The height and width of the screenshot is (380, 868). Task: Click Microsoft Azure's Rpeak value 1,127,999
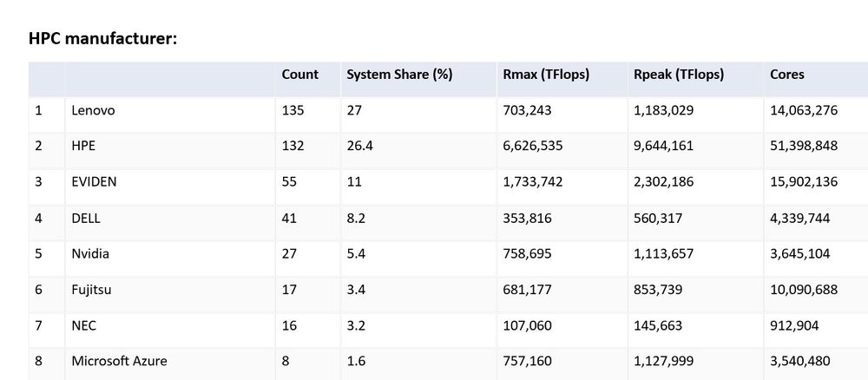click(664, 361)
